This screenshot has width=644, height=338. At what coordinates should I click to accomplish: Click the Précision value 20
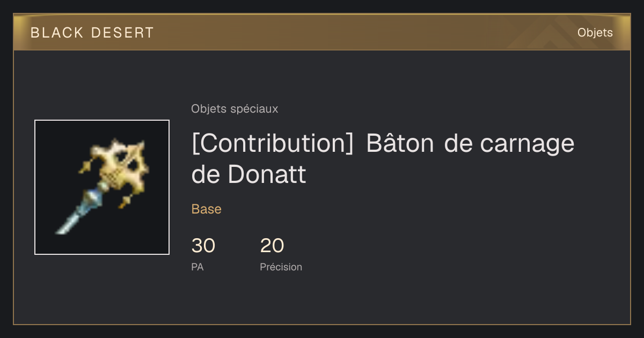pos(272,246)
